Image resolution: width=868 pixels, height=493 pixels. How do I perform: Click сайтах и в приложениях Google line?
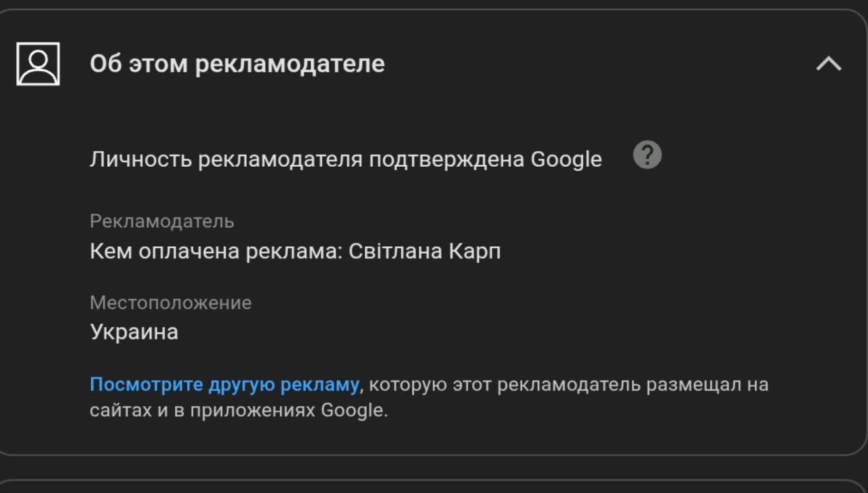(239, 411)
